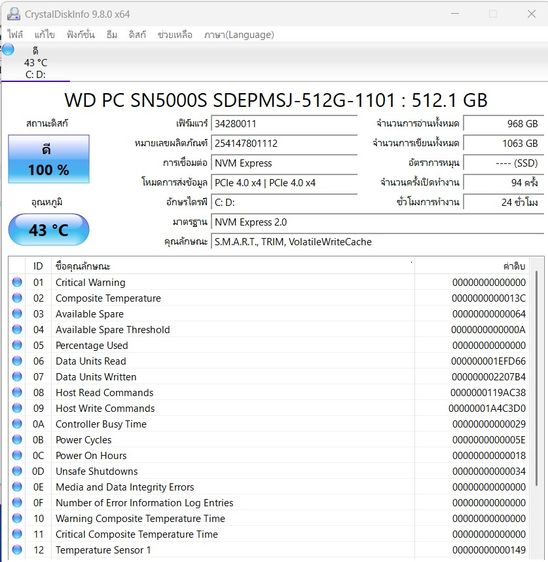Click the power on hours 24 ชั่วโมง
Image resolution: width=548 pixels, height=562 pixels.
(x=504, y=203)
